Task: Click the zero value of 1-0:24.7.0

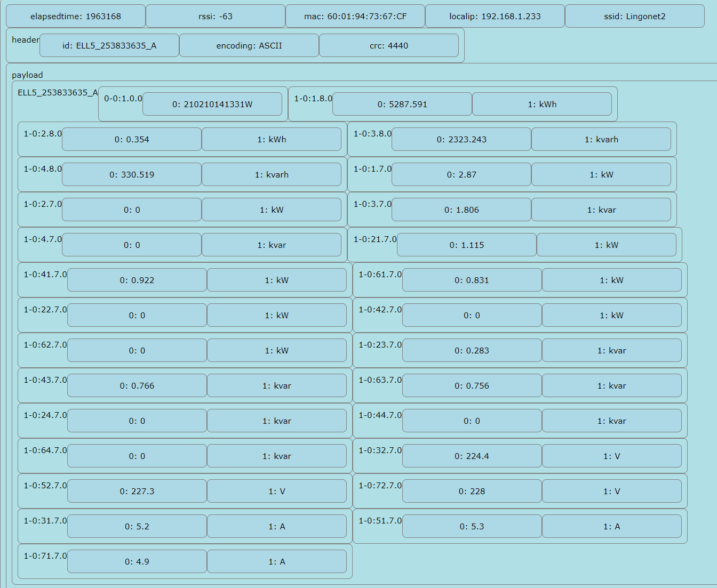Action: [x=137, y=421]
